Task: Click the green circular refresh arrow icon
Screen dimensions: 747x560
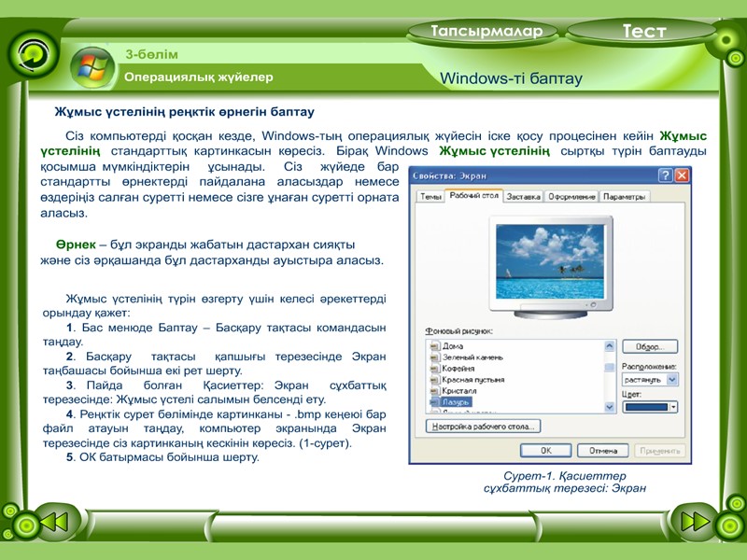Action: 32,54
